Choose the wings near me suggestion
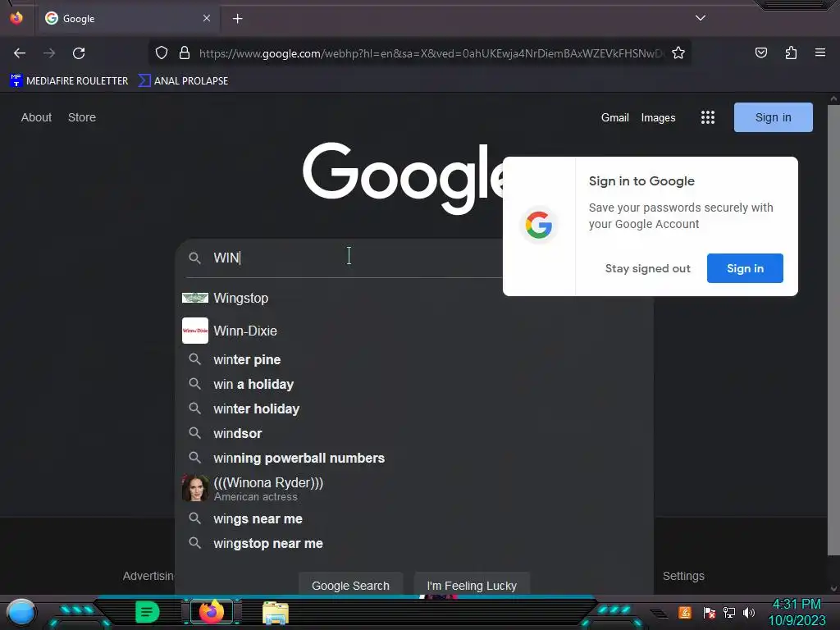This screenshot has width=840, height=630. [414, 518]
